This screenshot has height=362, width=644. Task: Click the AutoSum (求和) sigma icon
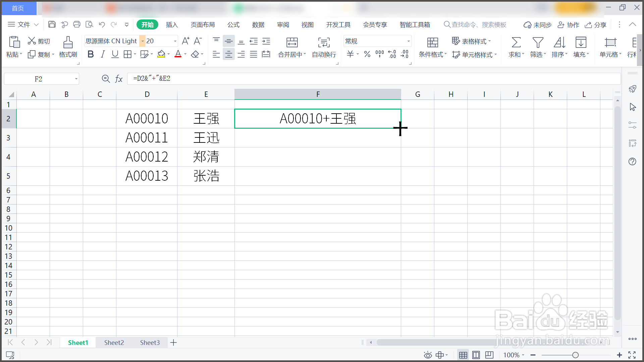coord(516,43)
